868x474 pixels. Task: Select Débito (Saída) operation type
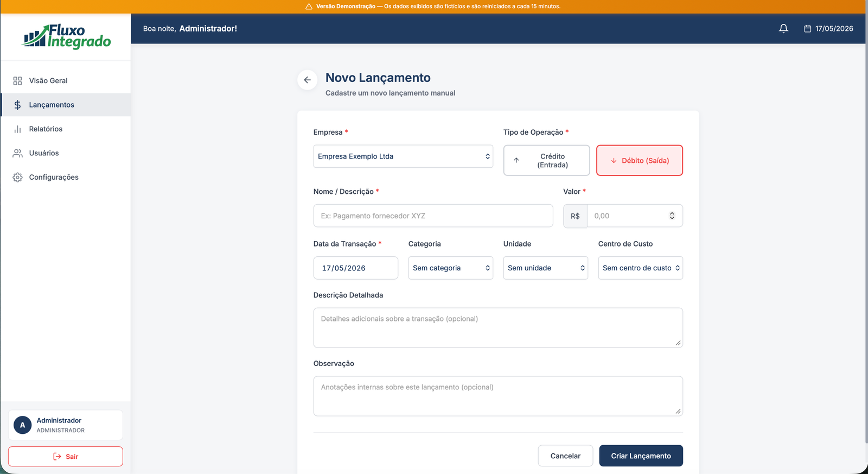(x=640, y=160)
